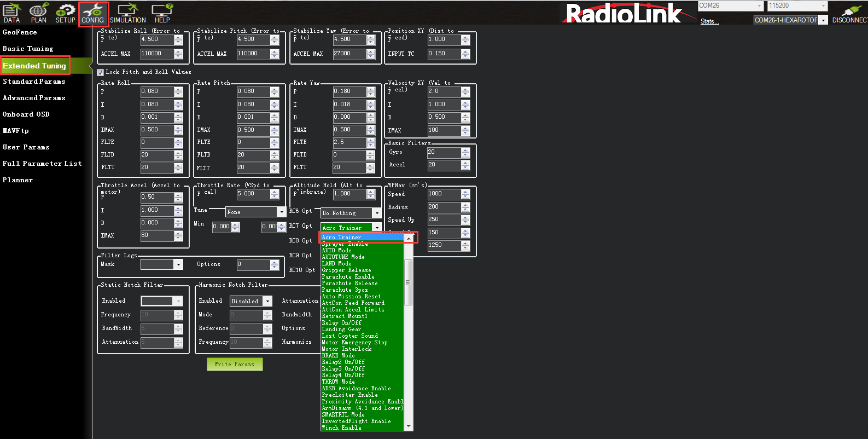Expand the RC6 Opt dropdown
This screenshot has height=439, width=868.
click(x=376, y=213)
